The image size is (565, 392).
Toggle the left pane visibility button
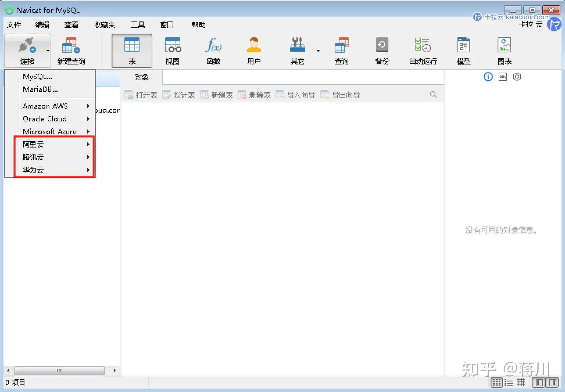(539, 382)
